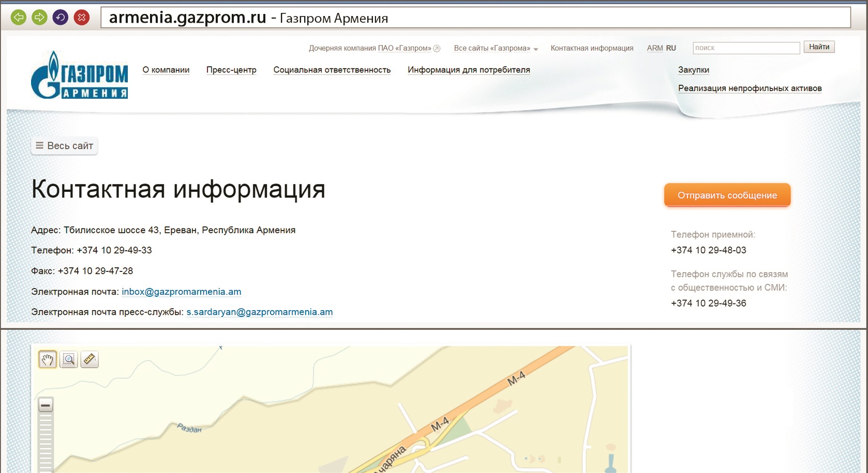Open Информация для потребителя menu item
868x473 pixels.
pyautogui.click(x=469, y=70)
